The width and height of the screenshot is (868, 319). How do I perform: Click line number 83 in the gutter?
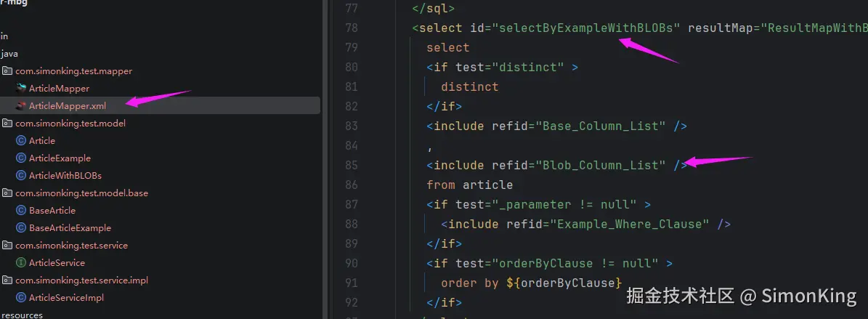pos(352,126)
